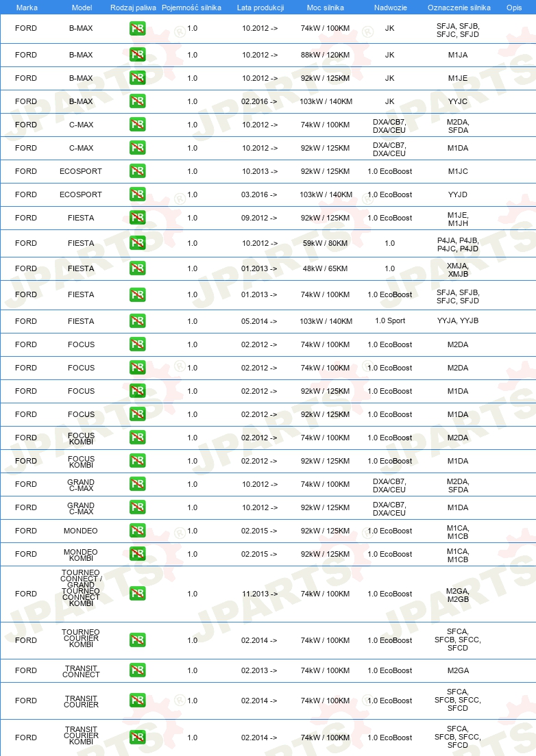Viewport: 536px width, 756px height.
Task: Click the Pojemność silnika column header
Action: click(191, 8)
